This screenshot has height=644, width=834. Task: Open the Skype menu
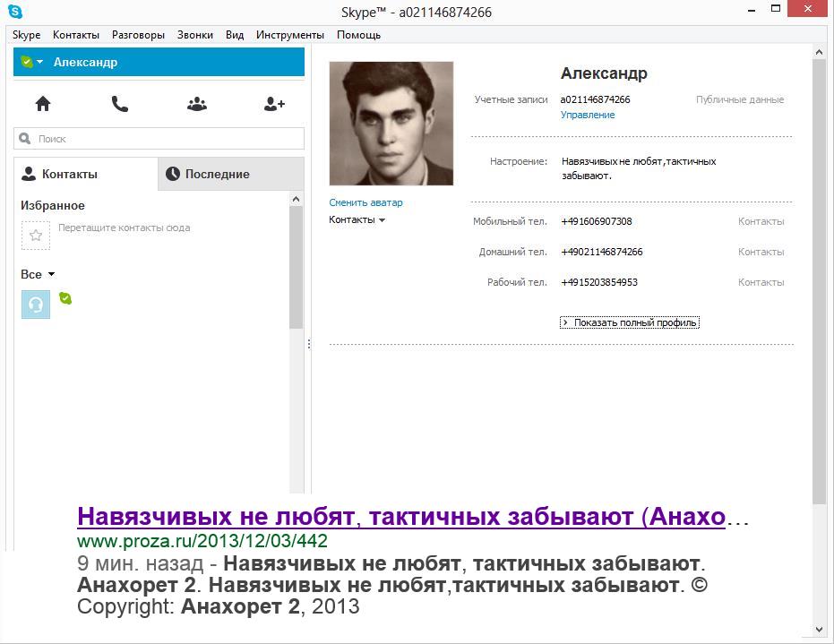click(27, 35)
